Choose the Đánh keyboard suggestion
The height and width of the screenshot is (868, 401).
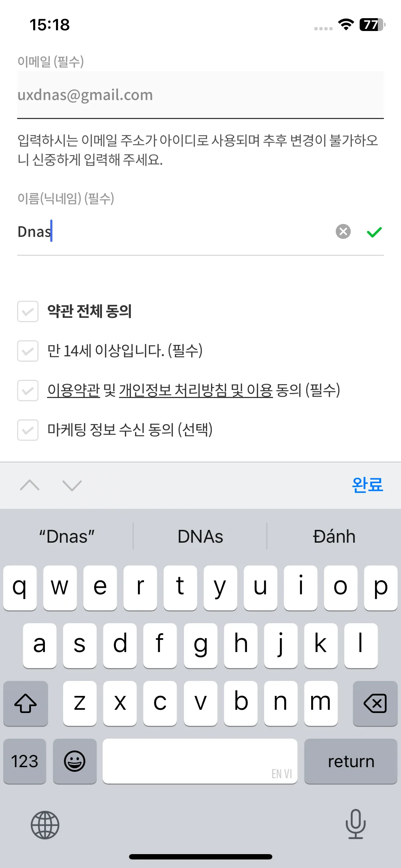coord(334,537)
